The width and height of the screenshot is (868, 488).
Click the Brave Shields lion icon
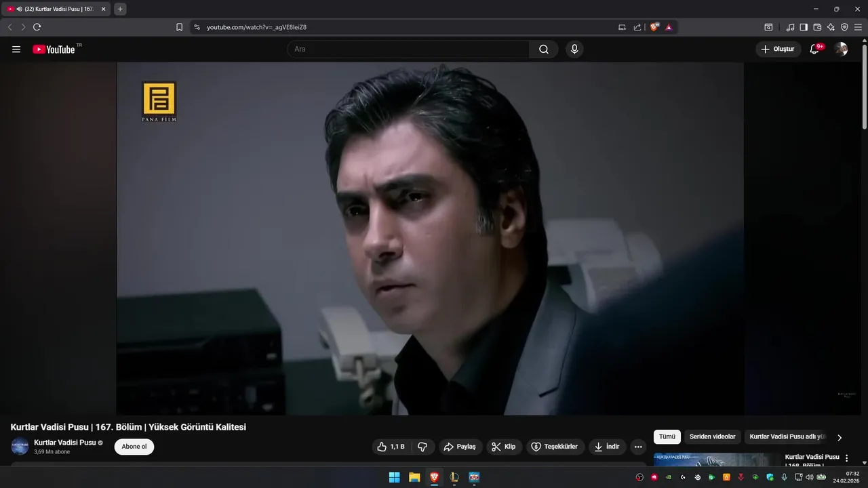coord(654,27)
